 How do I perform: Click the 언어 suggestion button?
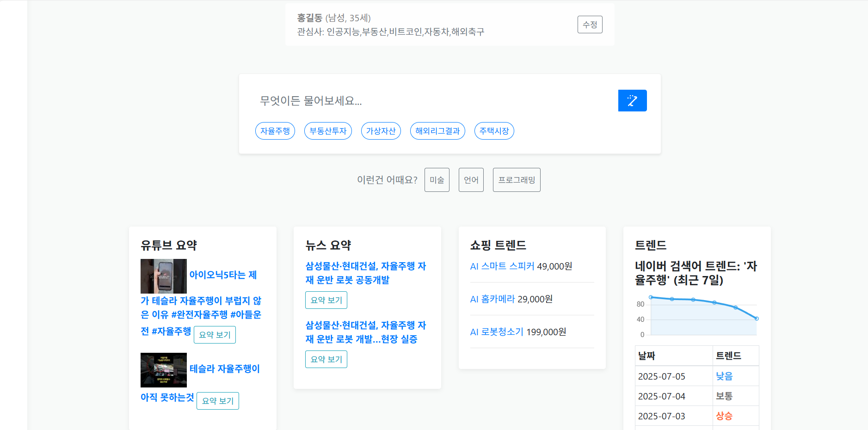pyautogui.click(x=471, y=180)
